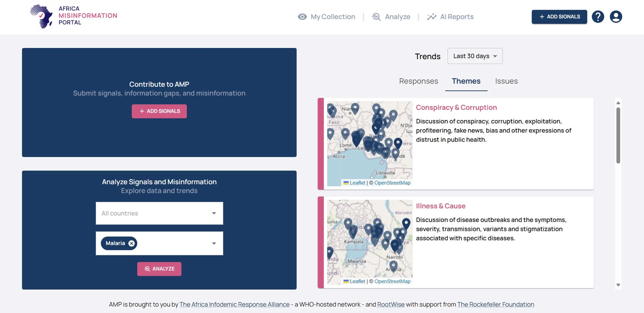Switch to the Issues tab
This screenshot has width=644, height=313.
pyautogui.click(x=506, y=81)
